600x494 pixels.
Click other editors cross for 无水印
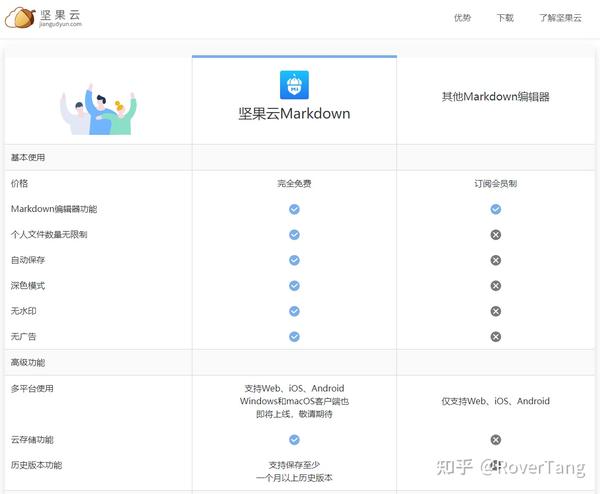point(496,311)
